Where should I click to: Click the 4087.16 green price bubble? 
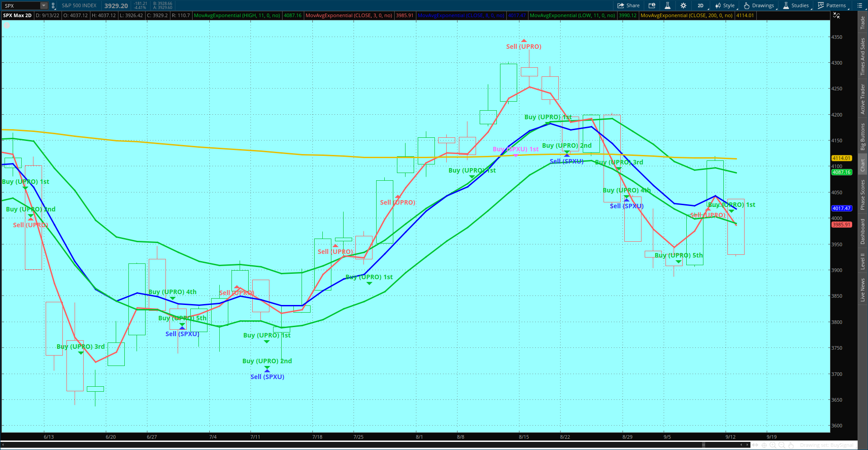coord(841,172)
